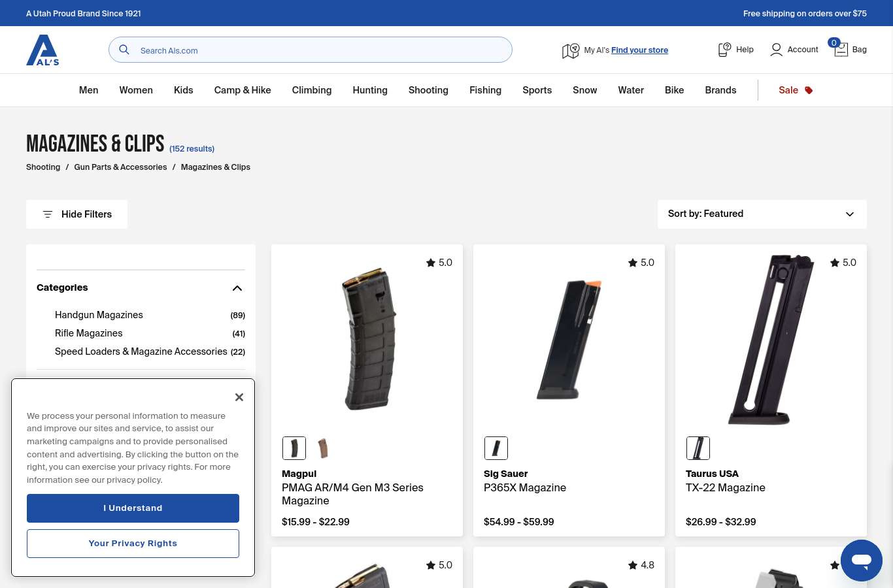
Task: Click the Sale tag icon
Action: tap(809, 90)
